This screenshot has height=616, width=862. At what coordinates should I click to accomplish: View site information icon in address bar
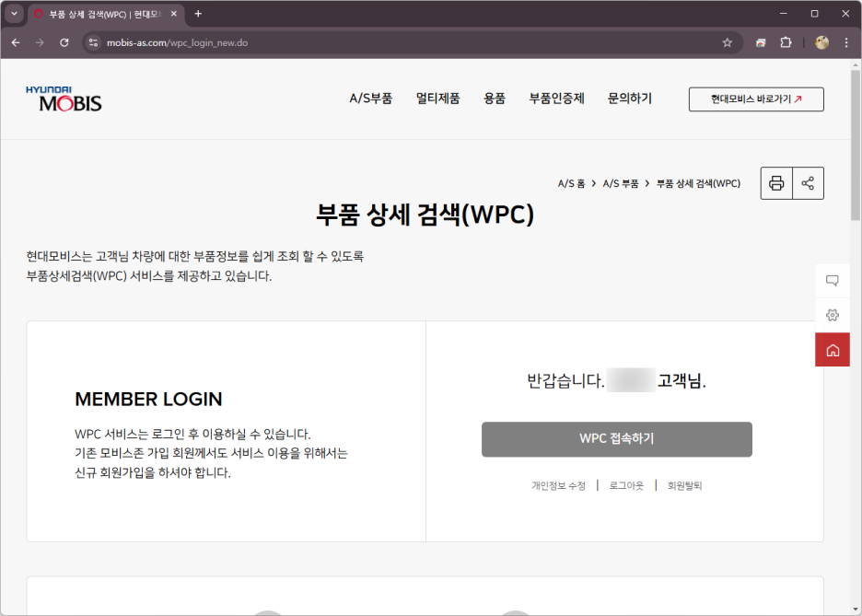(93, 43)
